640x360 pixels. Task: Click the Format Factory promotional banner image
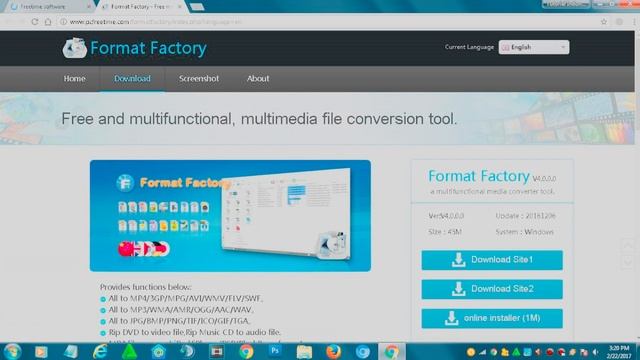[x=230, y=216]
